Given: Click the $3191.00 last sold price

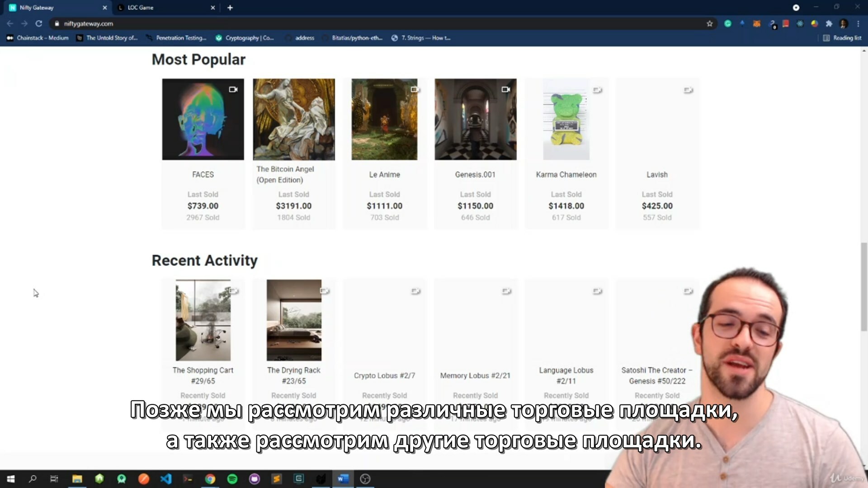Looking at the screenshot, I should tap(294, 206).
